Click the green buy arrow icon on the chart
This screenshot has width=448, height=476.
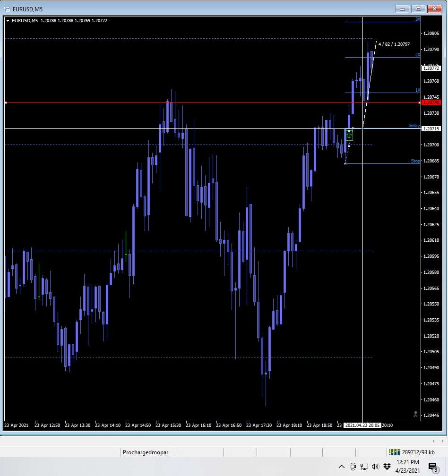pyautogui.click(x=349, y=136)
